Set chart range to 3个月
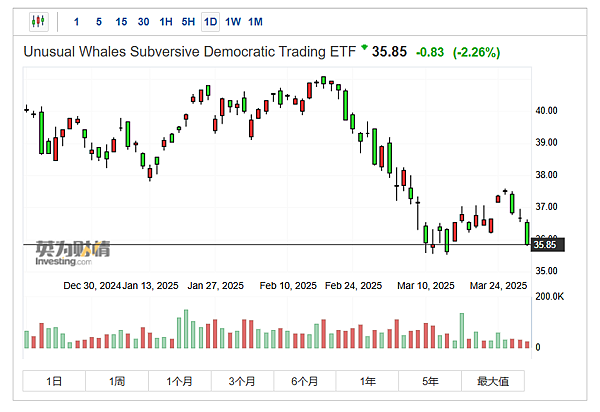This screenshot has height=412, width=600. point(242,381)
